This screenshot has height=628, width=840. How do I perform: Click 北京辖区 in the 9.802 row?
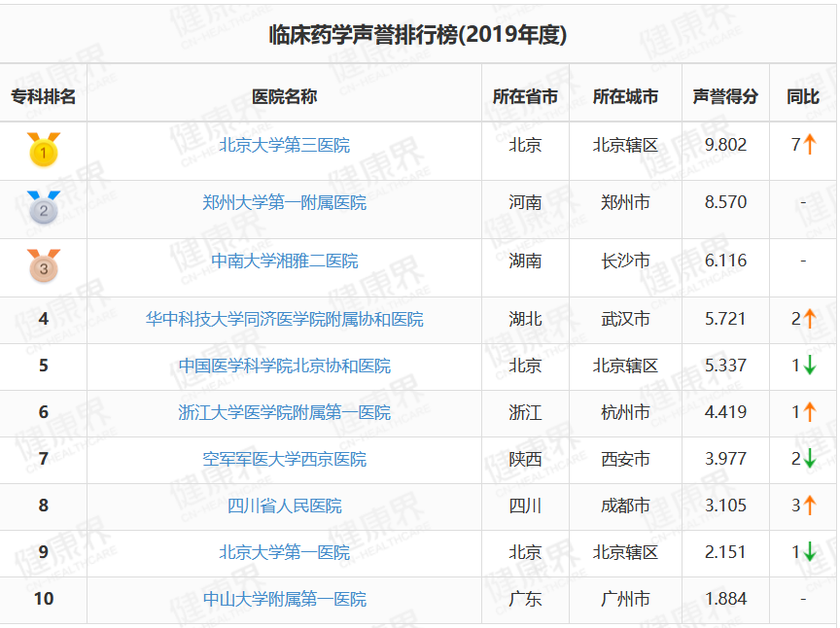625,145
